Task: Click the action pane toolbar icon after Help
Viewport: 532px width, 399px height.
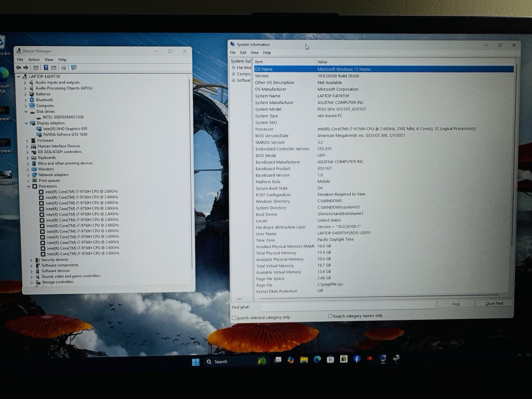Action: click(x=54, y=67)
